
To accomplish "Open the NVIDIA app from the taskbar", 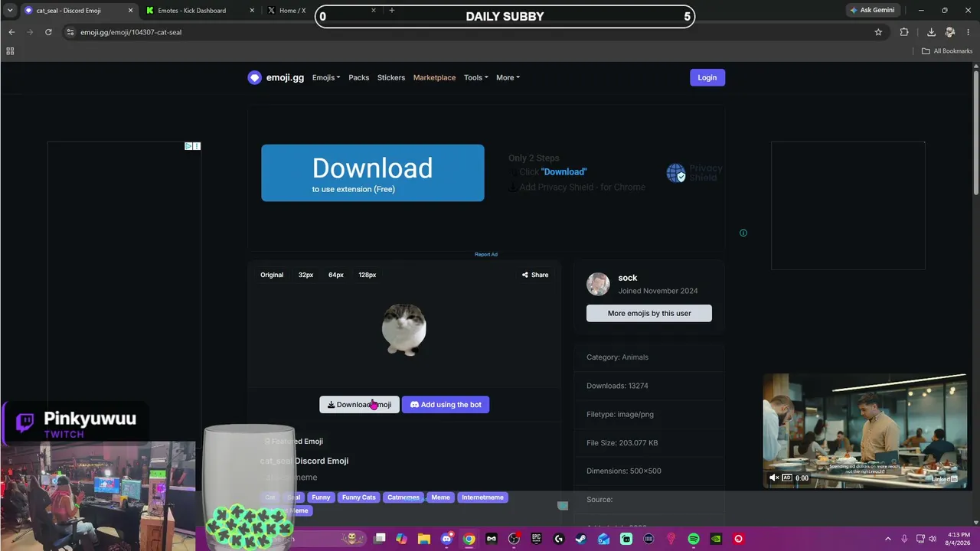I will [x=716, y=539].
